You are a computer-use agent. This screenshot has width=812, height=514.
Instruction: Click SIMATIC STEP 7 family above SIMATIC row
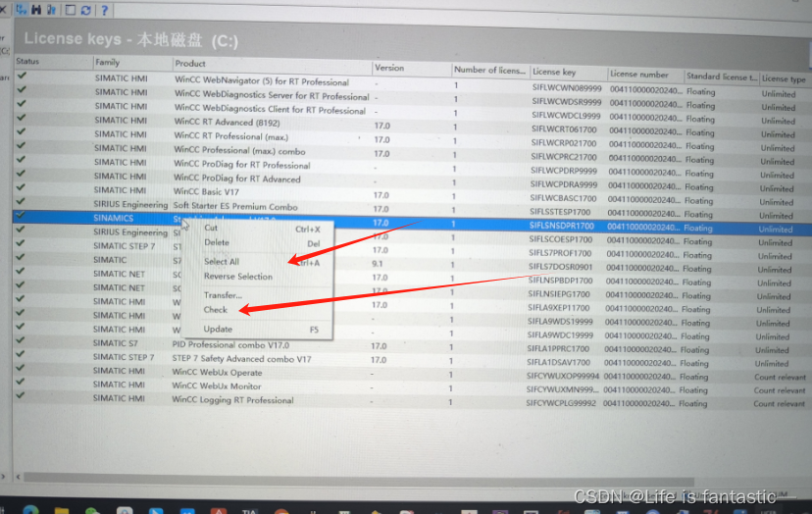(124, 246)
